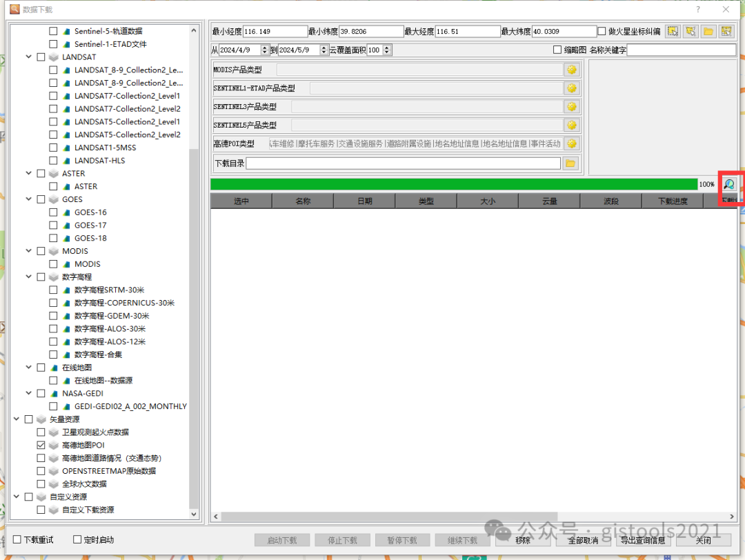The image size is (745, 560).
Task: Click the polygon selection tool icon next to rectangle tool
Action: click(x=691, y=31)
